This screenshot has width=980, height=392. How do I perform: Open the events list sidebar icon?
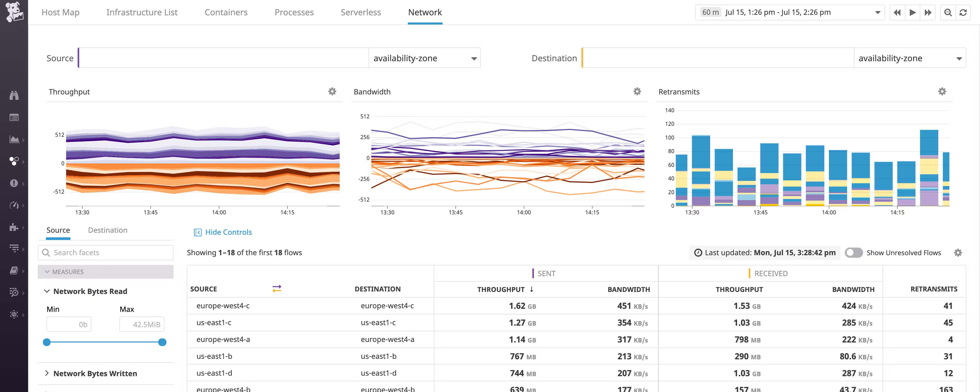(14, 118)
